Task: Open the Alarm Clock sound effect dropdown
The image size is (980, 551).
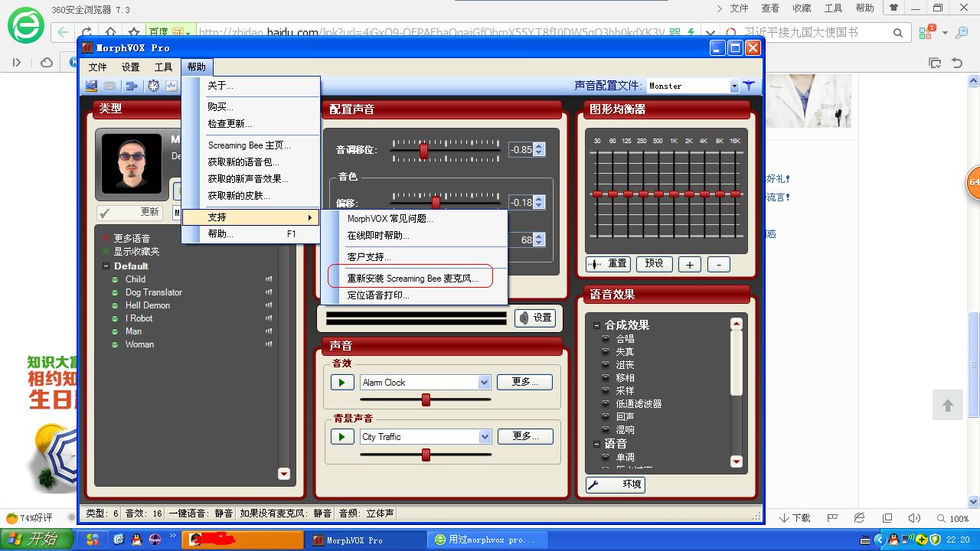Action: point(485,381)
